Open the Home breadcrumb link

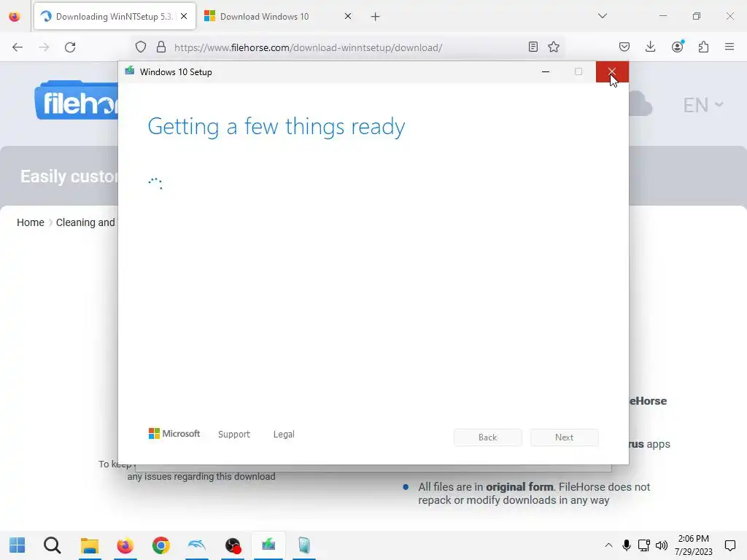31,222
